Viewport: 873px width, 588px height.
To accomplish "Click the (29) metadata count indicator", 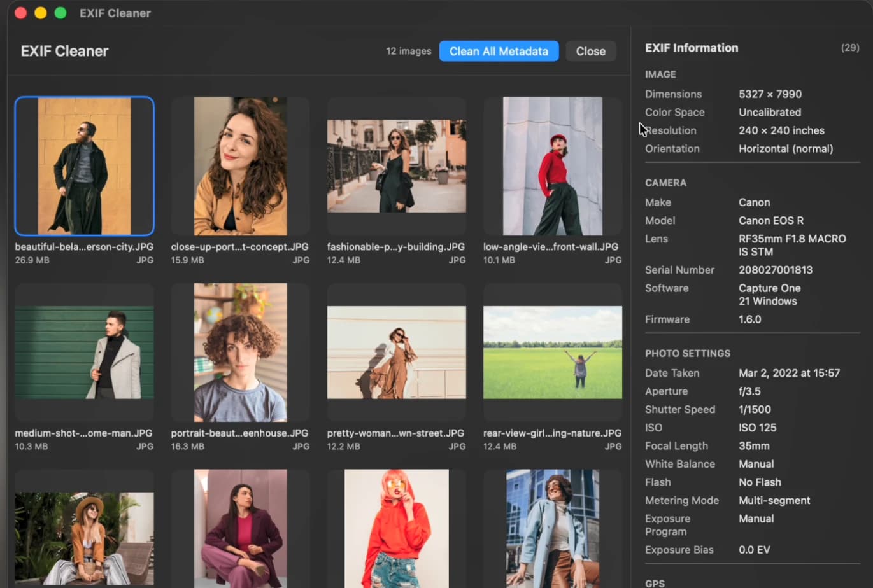I will tap(850, 47).
